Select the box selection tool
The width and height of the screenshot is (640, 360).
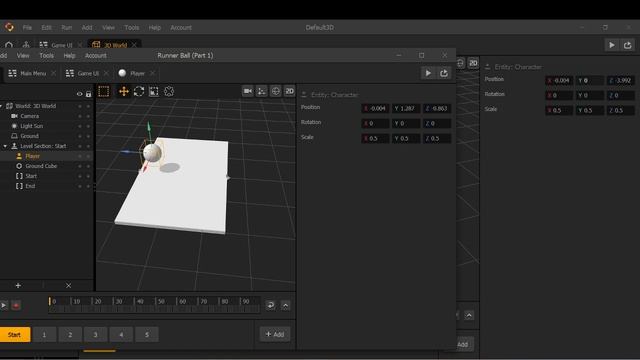[104, 91]
